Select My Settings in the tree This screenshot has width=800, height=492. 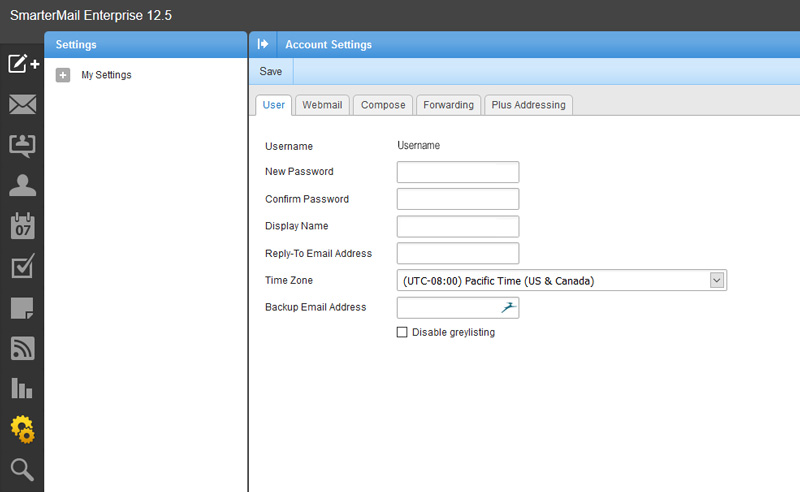click(x=106, y=75)
